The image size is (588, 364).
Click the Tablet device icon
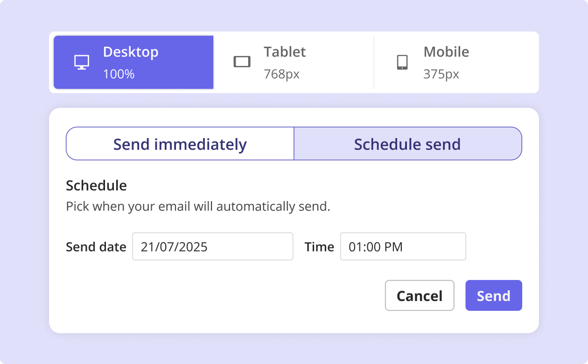(x=242, y=62)
